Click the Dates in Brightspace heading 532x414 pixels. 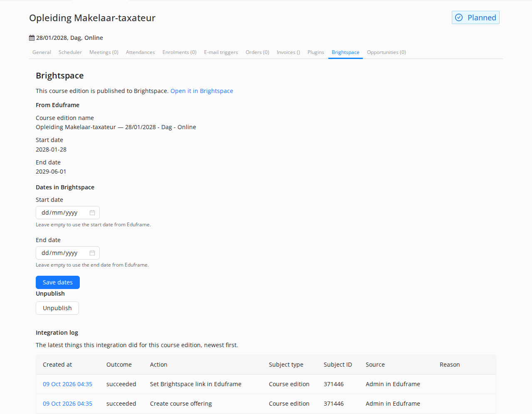click(x=65, y=187)
